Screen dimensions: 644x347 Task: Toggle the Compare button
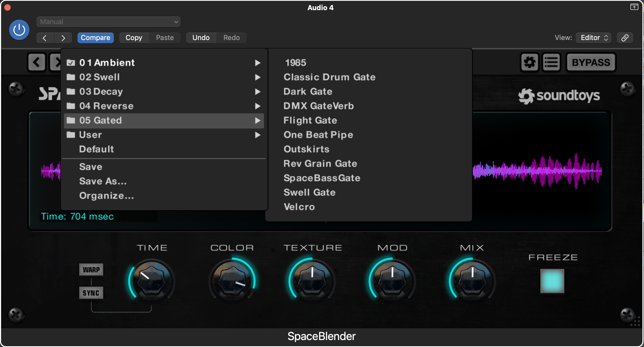pyautogui.click(x=95, y=38)
